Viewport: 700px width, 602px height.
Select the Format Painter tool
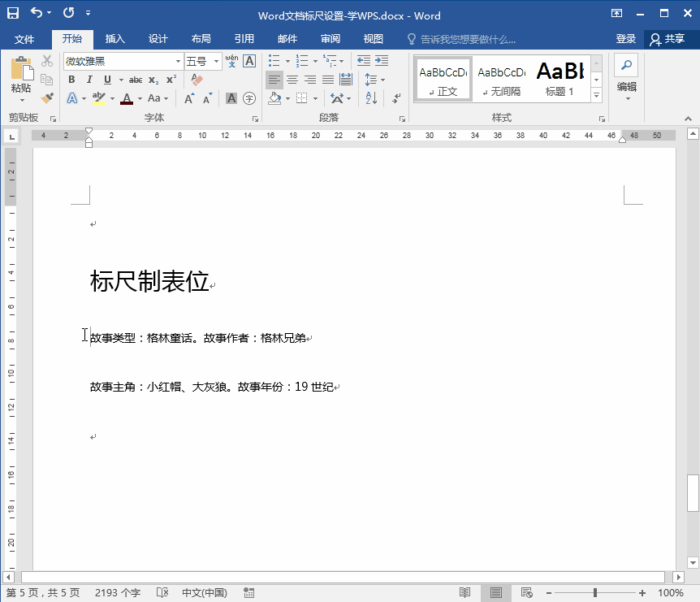[47, 97]
